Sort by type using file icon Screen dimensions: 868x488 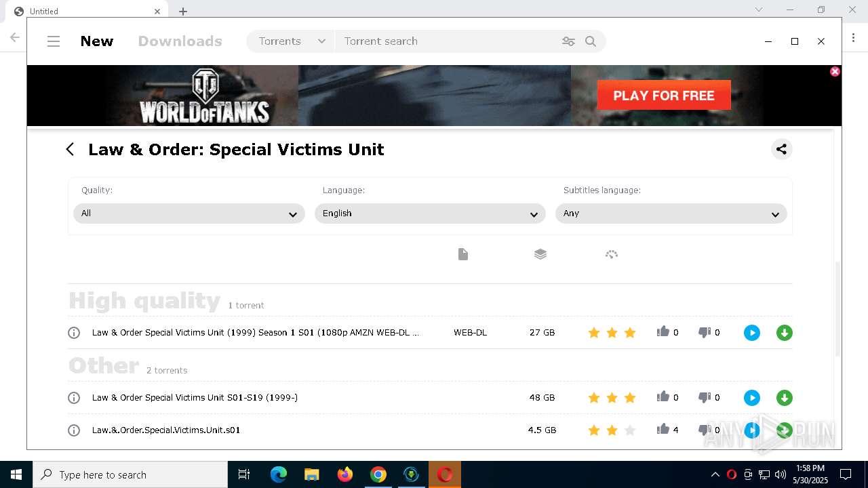pos(463,254)
